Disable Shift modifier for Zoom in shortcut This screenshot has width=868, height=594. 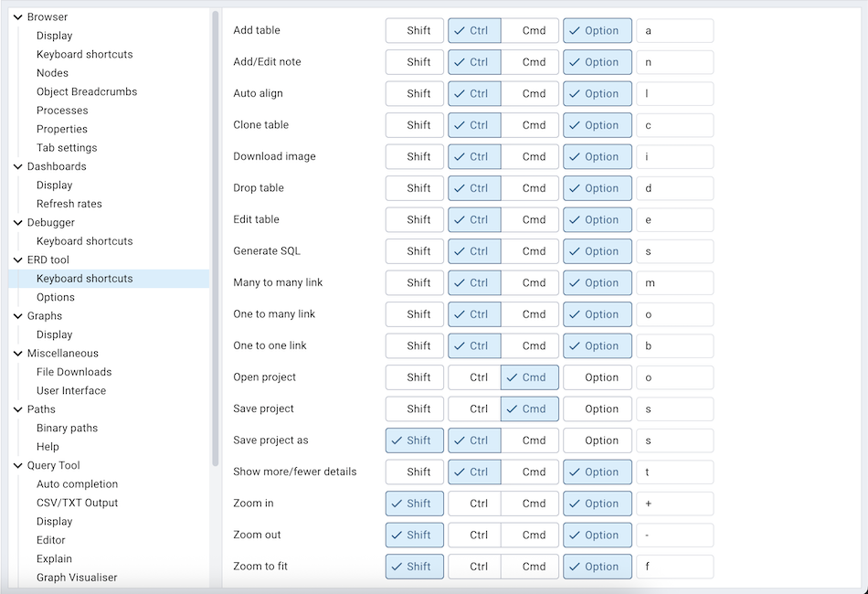[414, 504]
